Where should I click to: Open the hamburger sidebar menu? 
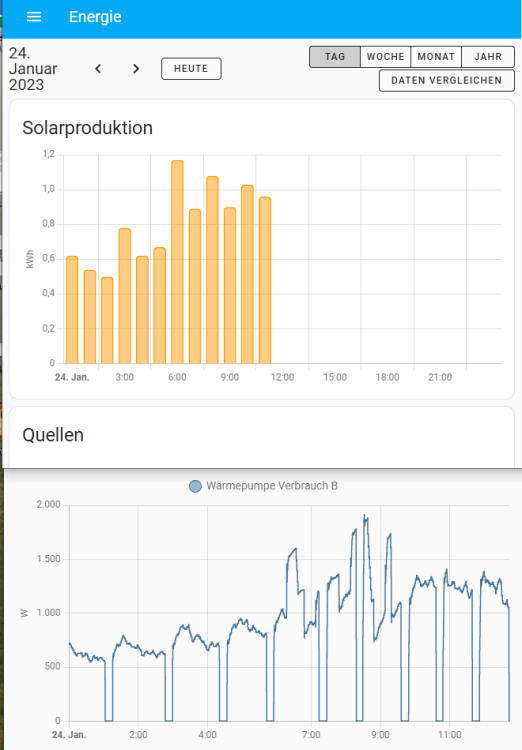coord(33,17)
